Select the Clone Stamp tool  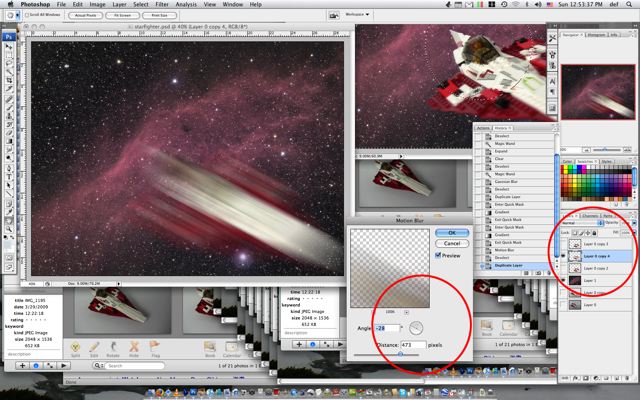coord(9,115)
